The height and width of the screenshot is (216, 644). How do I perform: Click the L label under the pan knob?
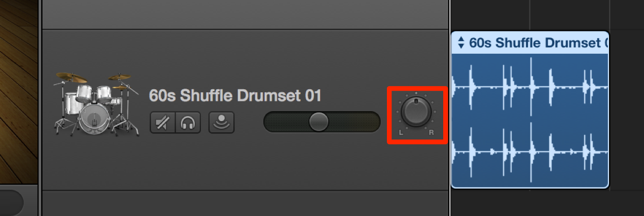pos(401,132)
